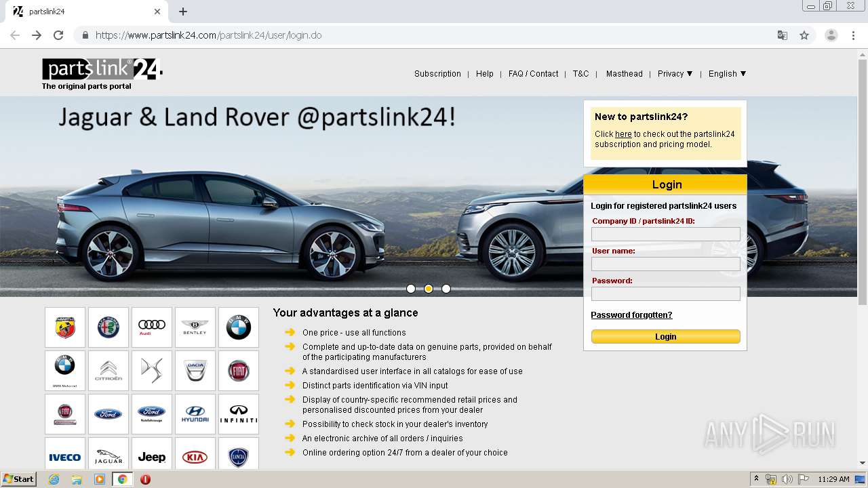Select the Fiat brand logo
Viewport: 868px width, 488px height.
point(239,371)
